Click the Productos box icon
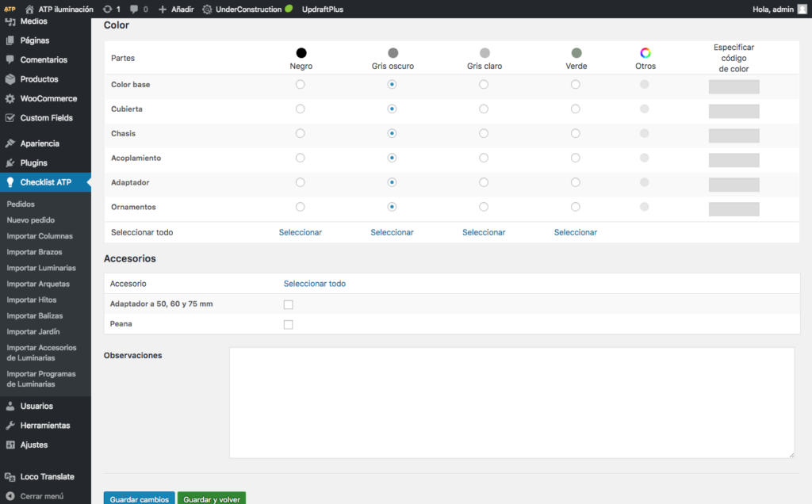812x504 pixels. [10, 79]
